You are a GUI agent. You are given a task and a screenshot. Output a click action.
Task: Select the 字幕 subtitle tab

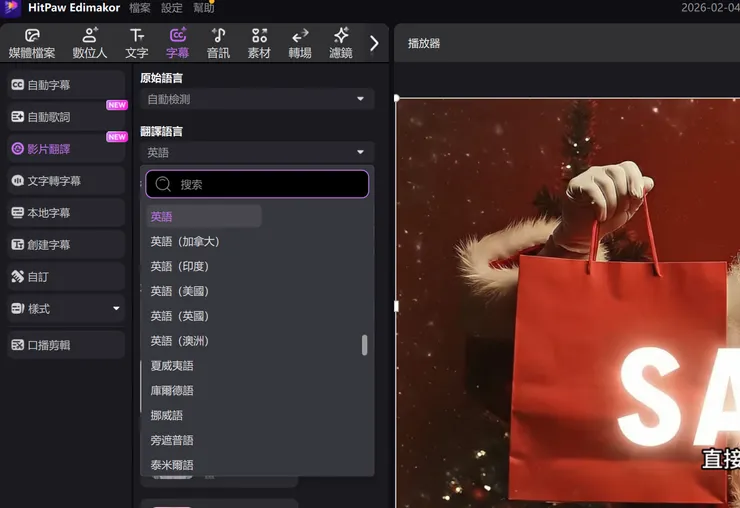click(177, 43)
